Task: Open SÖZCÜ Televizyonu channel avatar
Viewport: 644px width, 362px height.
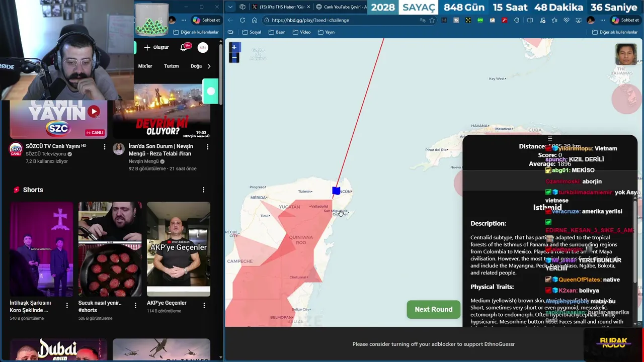Action: [16, 149]
